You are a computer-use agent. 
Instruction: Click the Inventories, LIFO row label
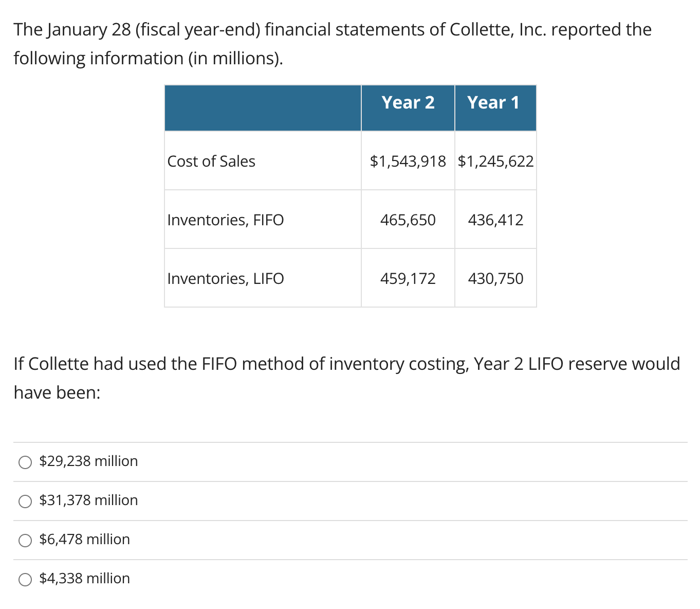[225, 278]
